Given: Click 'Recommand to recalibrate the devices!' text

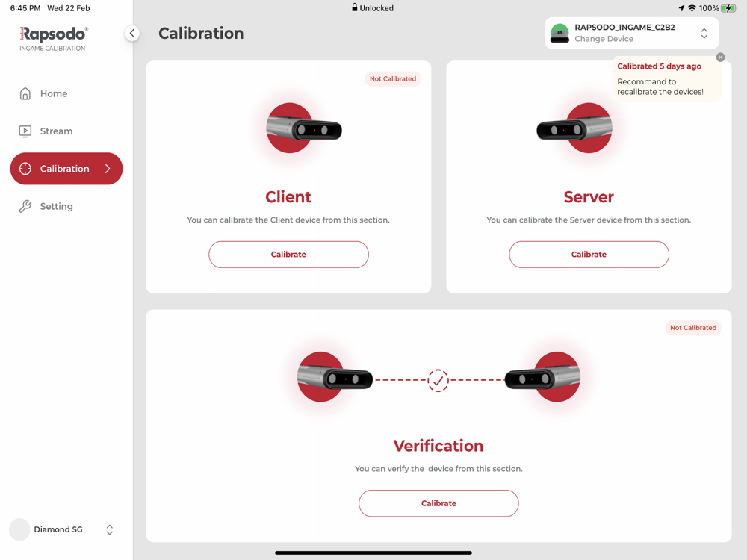Looking at the screenshot, I should click(660, 87).
